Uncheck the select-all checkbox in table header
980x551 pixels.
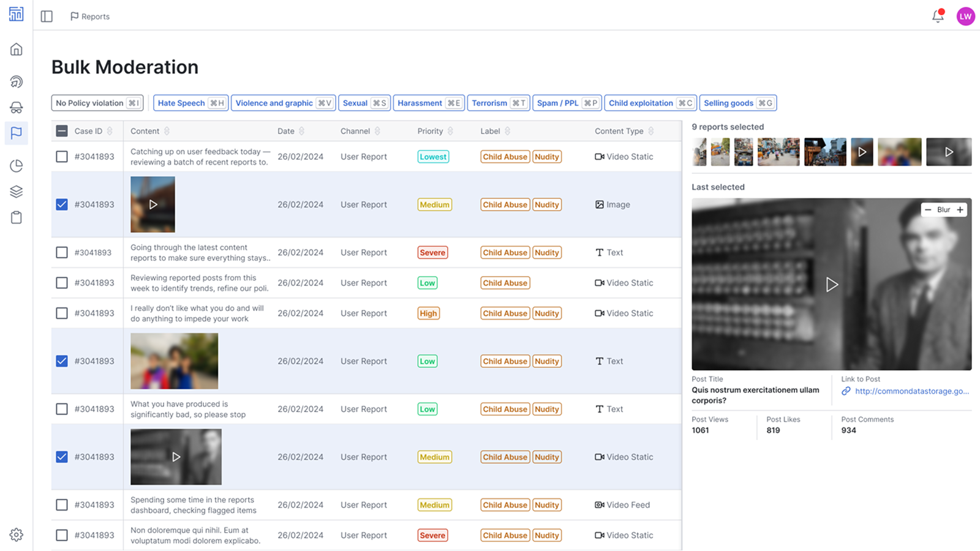click(61, 130)
